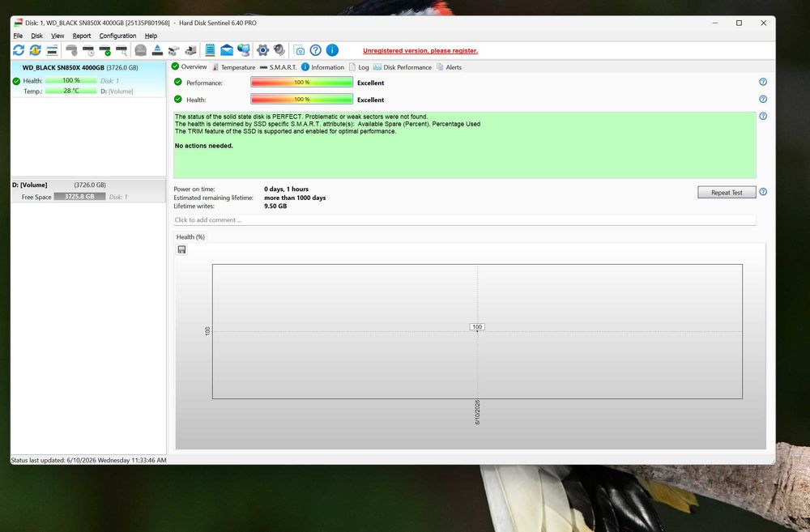Screen dimensions: 810x532
Task: Select the WD_BLACK SN850X 4000GB disk entry
Action: [x=87, y=79]
